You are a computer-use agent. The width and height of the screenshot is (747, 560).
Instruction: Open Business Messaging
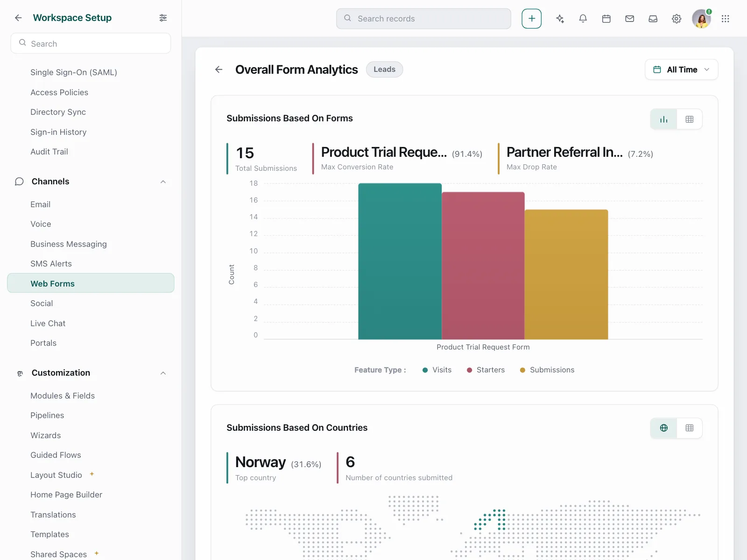coord(69,244)
